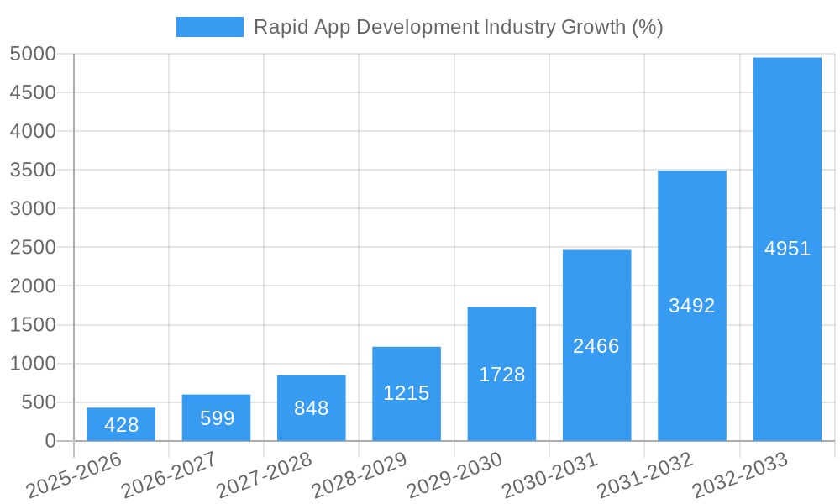Click the 3500 y-axis tick label
This screenshot has height=504, width=840.
(33, 170)
